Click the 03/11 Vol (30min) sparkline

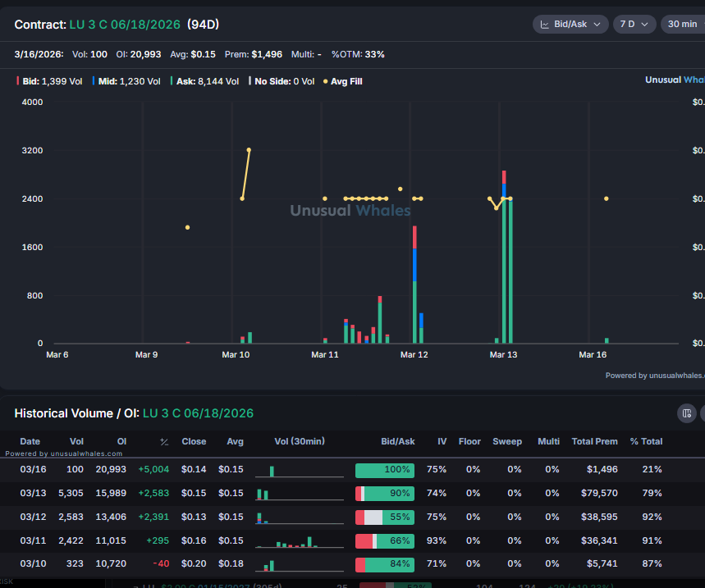click(x=300, y=541)
